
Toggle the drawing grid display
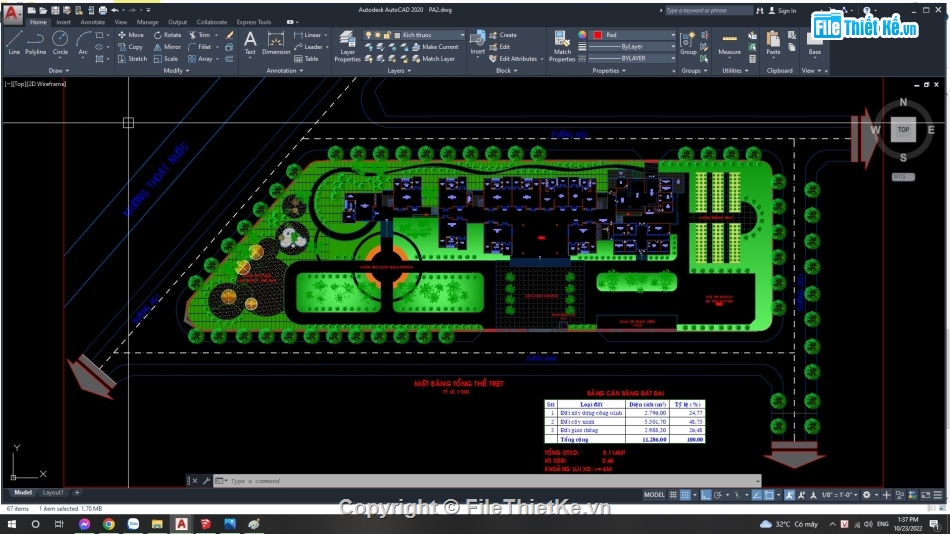(x=673, y=495)
